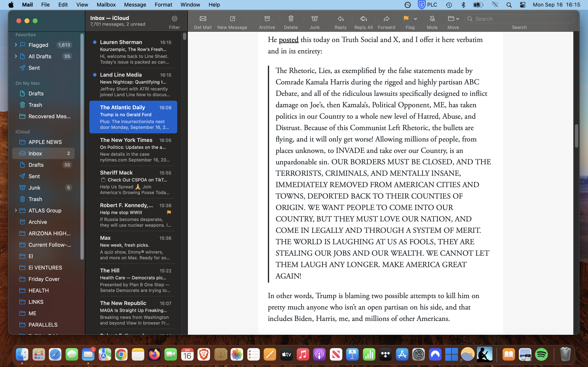The width and height of the screenshot is (588, 367).
Task: Toggle Mute for this conversation
Action: coord(432,19)
